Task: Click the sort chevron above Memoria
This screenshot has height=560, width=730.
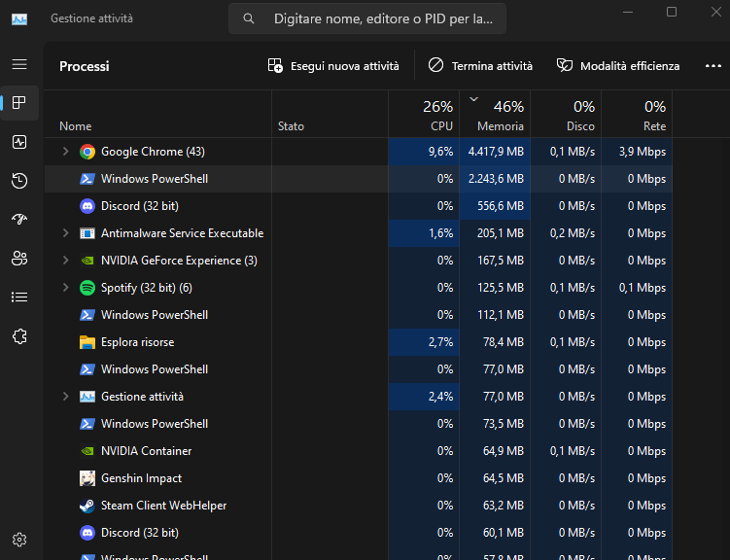Action: 473,99
